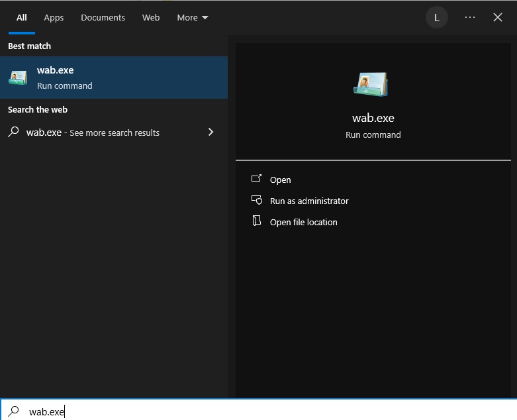Image resolution: width=517 pixels, height=420 pixels.
Task: Expand the More filter dropdown
Action: [x=192, y=18]
